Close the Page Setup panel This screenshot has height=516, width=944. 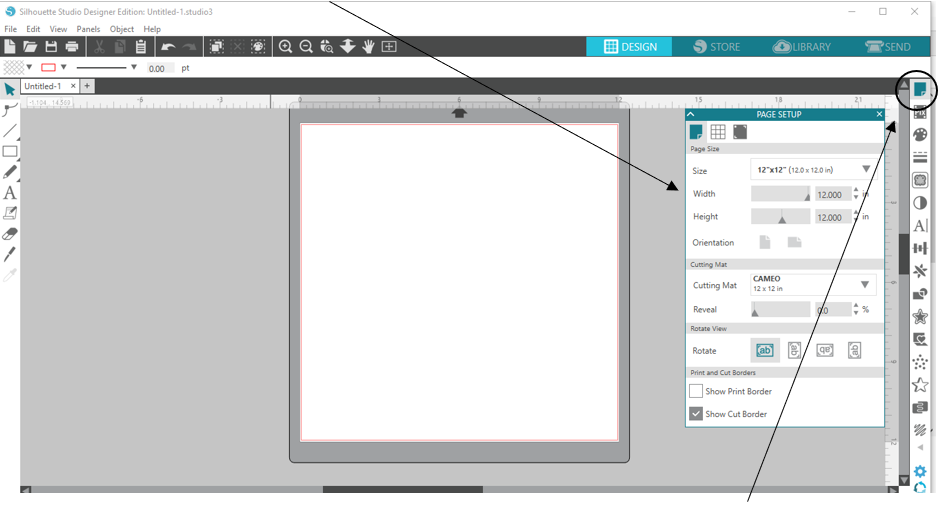[879, 114]
